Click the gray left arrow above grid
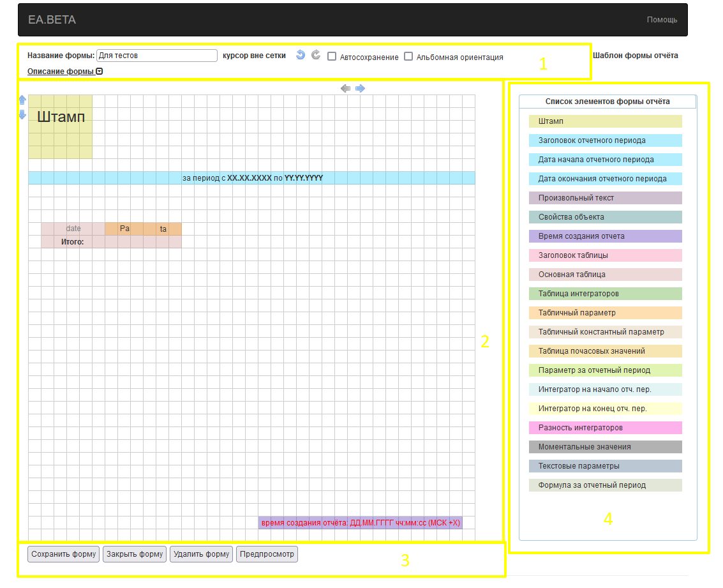The width and height of the screenshot is (723, 588). click(x=346, y=88)
